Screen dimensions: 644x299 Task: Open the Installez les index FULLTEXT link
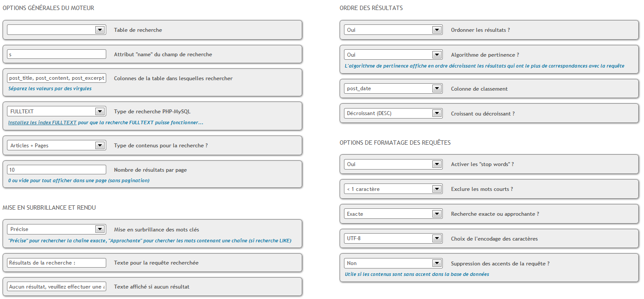(x=42, y=123)
